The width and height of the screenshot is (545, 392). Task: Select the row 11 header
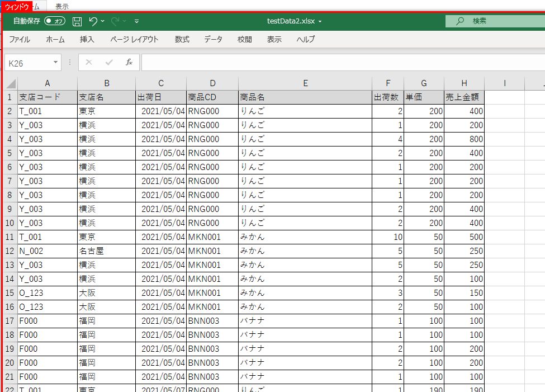(10, 237)
